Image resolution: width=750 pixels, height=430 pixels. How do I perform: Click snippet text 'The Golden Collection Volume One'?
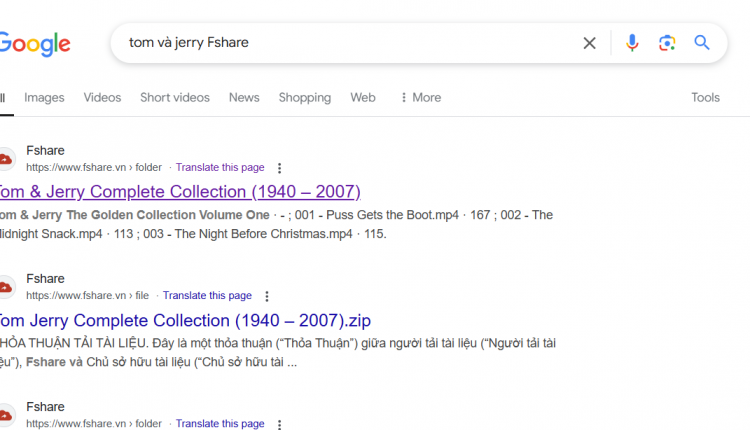(x=168, y=215)
